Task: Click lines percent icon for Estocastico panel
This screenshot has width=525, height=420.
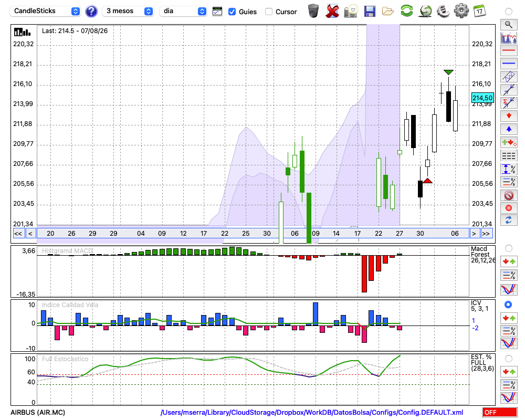Action: coord(509,384)
